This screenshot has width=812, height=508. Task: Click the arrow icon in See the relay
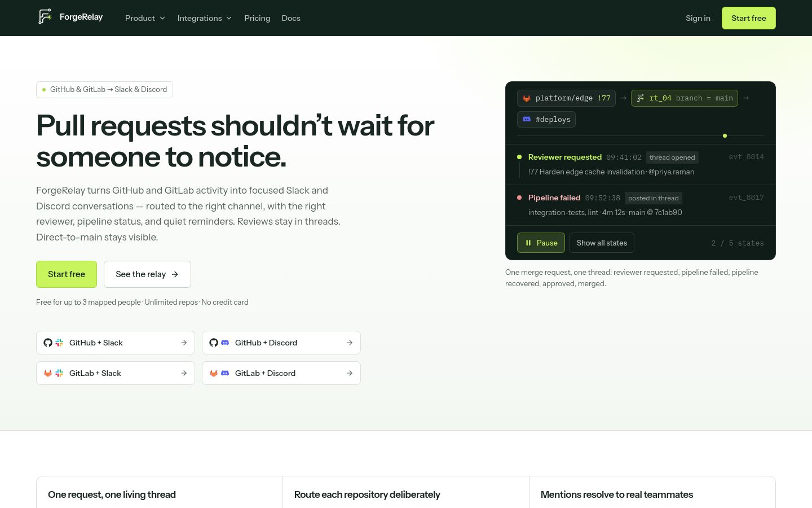pyautogui.click(x=175, y=274)
